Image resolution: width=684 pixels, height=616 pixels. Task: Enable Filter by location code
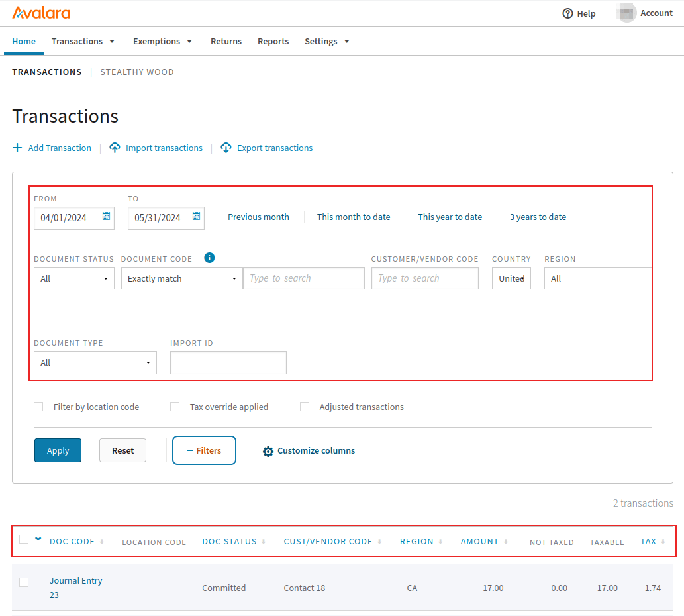click(38, 406)
